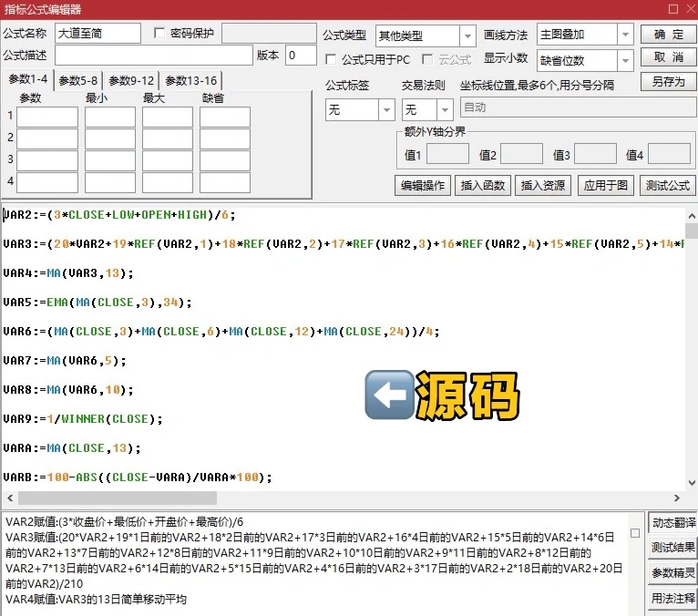This screenshot has width=698, height=616.
Task: Click row 2 最大 field
Action: 168,139
